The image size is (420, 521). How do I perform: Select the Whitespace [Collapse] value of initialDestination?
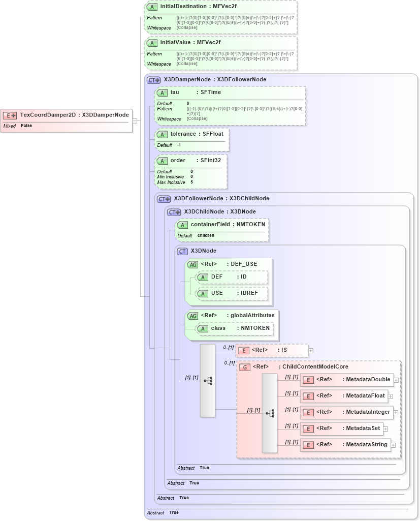(187, 28)
